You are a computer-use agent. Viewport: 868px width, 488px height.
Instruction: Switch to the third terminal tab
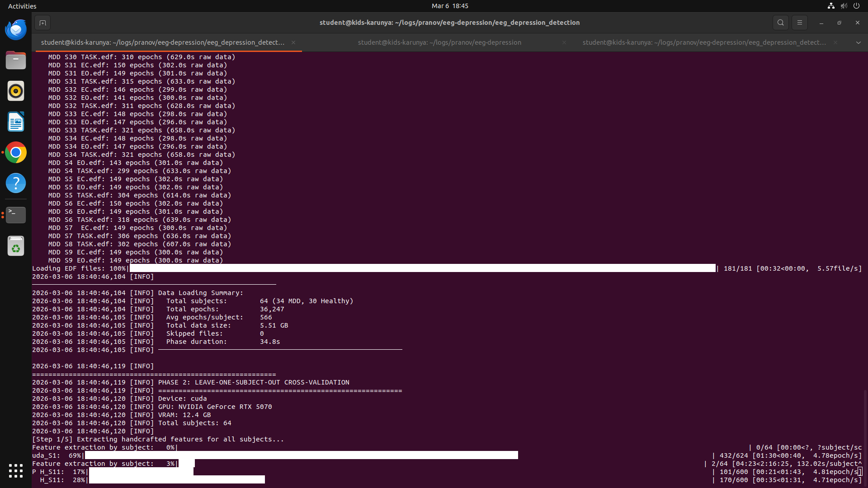point(703,42)
